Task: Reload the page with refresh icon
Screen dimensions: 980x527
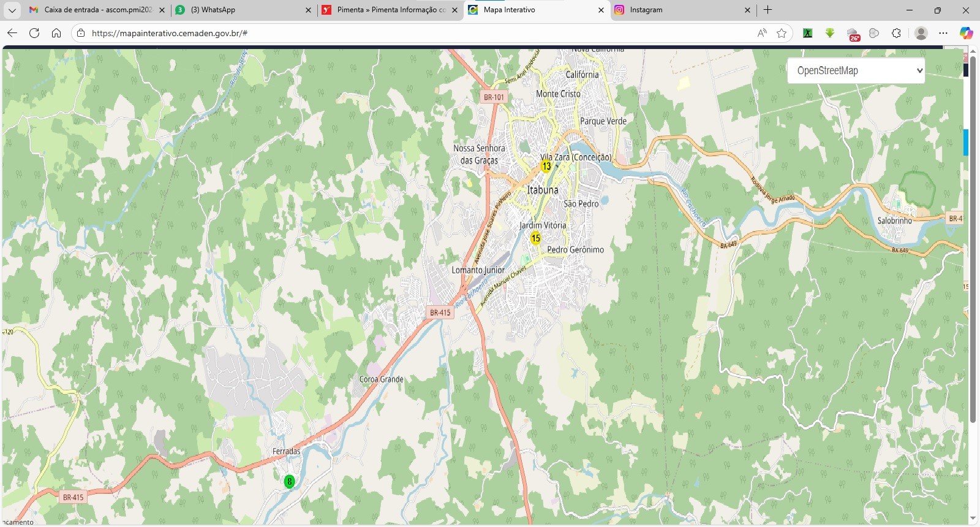Action: point(34,33)
